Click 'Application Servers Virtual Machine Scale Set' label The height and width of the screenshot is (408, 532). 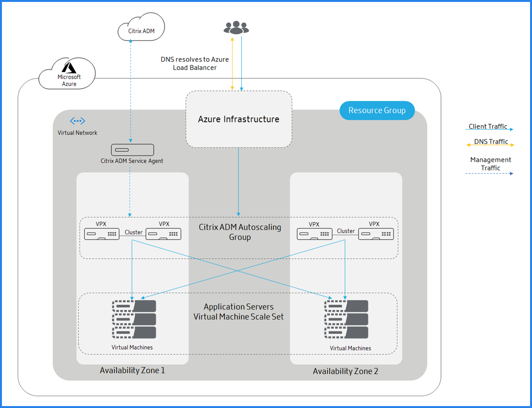pyautogui.click(x=239, y=312)
